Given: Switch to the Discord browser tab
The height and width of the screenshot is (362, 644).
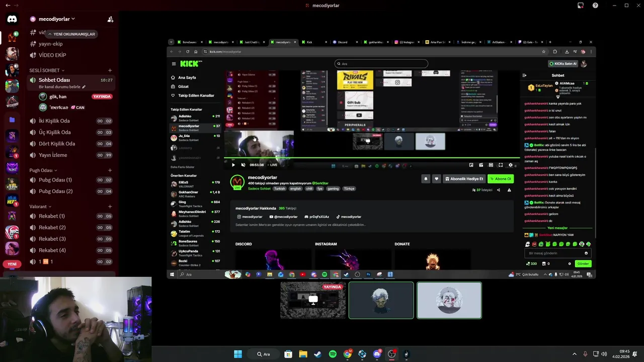Looking at the screenshot, I should point(346,42).
